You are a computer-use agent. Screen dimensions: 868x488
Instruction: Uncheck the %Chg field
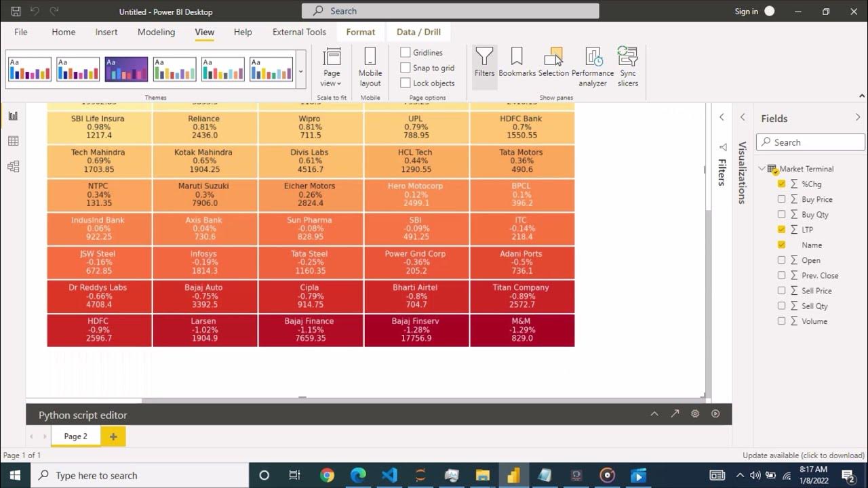pyautogui.click(x=782, y=184)
